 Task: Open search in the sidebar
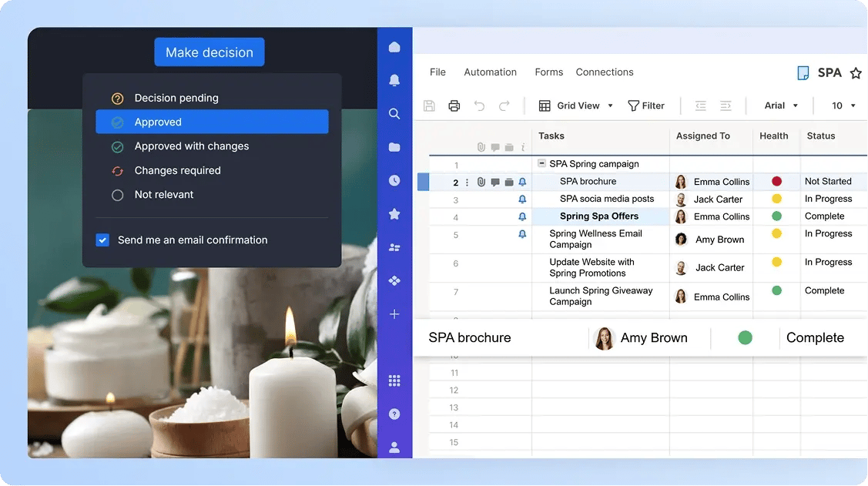point(394,113)
